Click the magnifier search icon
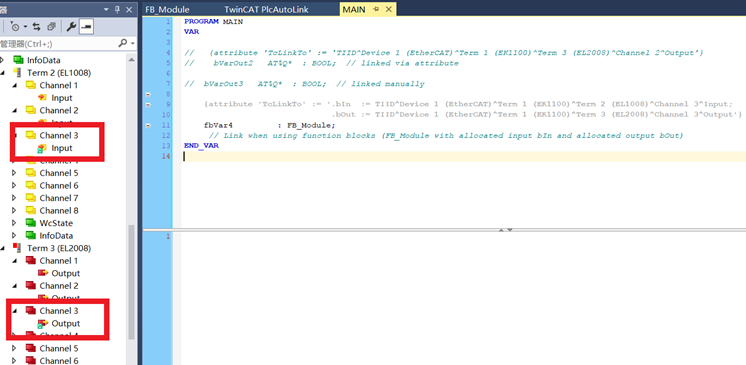The image size is (746, 365). click(x=122, y=43)
